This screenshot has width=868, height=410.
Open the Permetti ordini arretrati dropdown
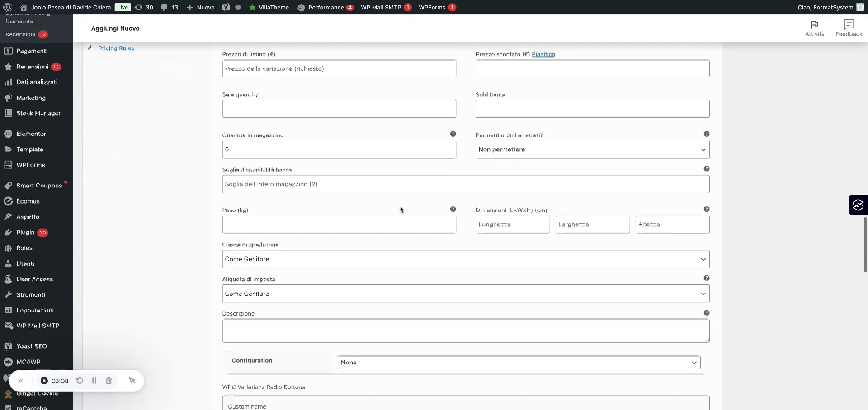592,149
